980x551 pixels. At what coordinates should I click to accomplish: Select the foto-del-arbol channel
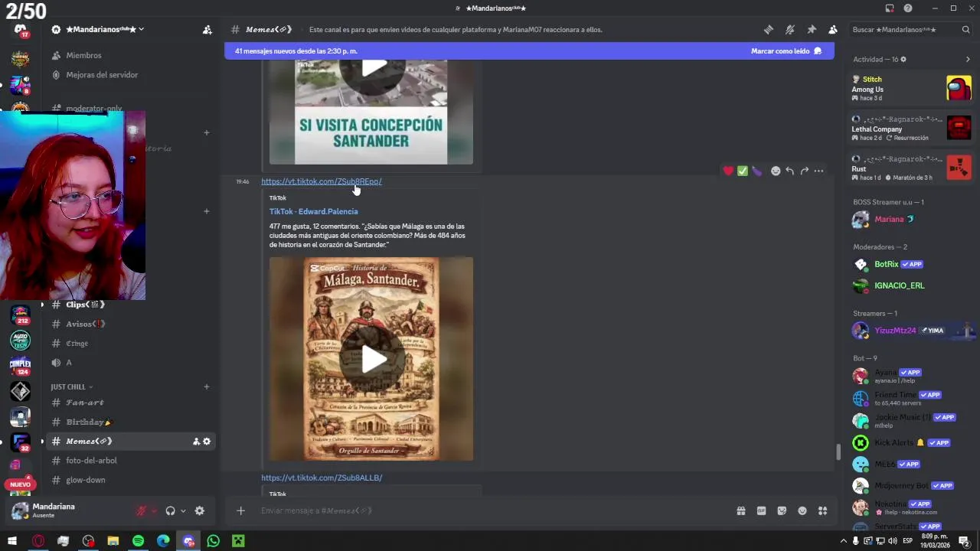[91, 461]
